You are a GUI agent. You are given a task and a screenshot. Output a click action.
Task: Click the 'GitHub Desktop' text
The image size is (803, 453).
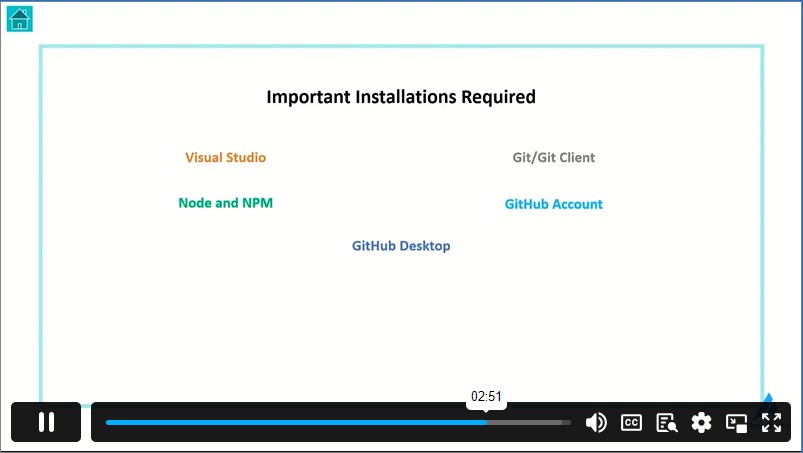click(401, 246)
